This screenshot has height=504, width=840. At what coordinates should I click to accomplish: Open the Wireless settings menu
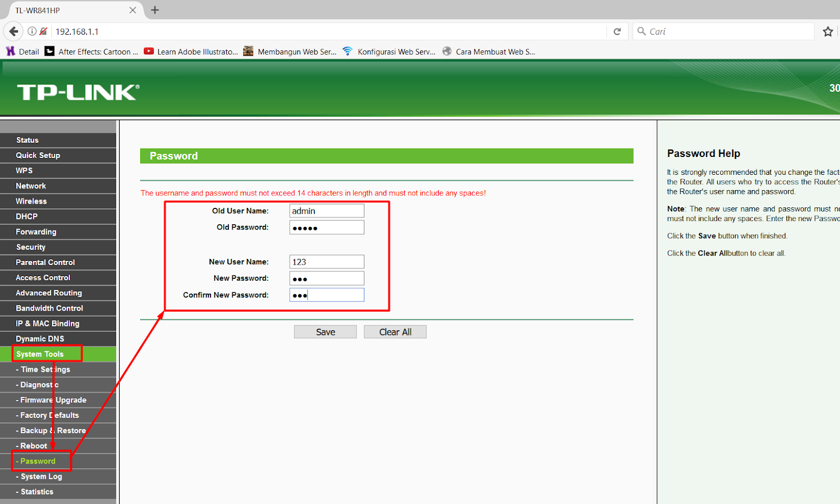(x=31, y=201)
